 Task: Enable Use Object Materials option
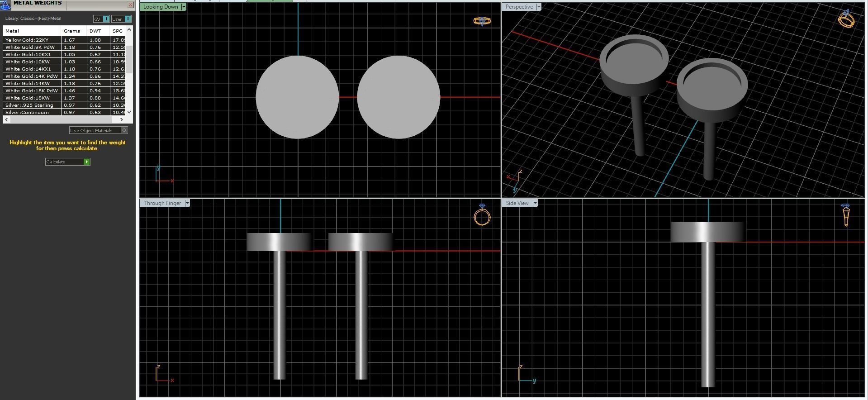click(x=99, y=130)
